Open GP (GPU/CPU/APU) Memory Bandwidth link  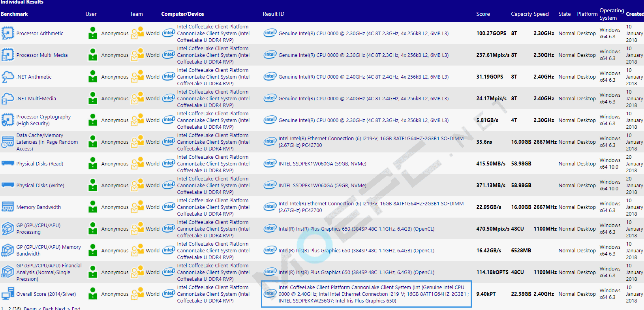(x=49, y=250)
